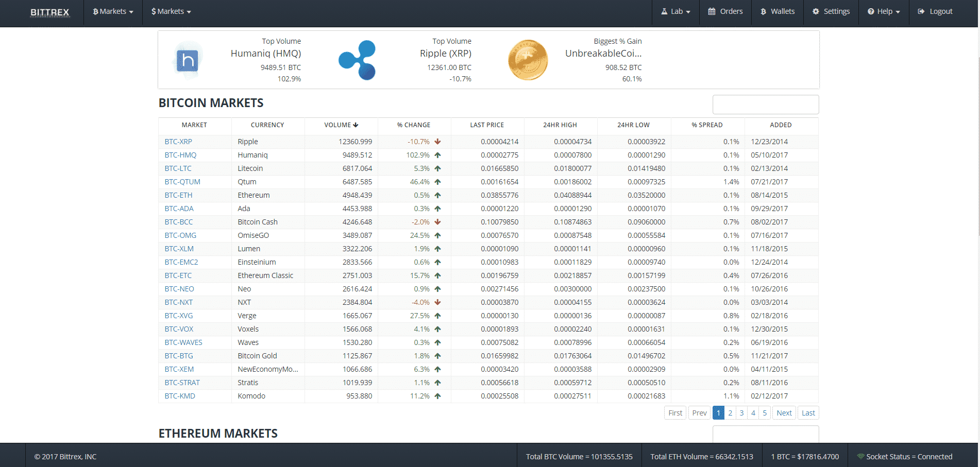Click the Prev pagination button
980x467 pixels.
pyautogui.click(x=699, y=413)
